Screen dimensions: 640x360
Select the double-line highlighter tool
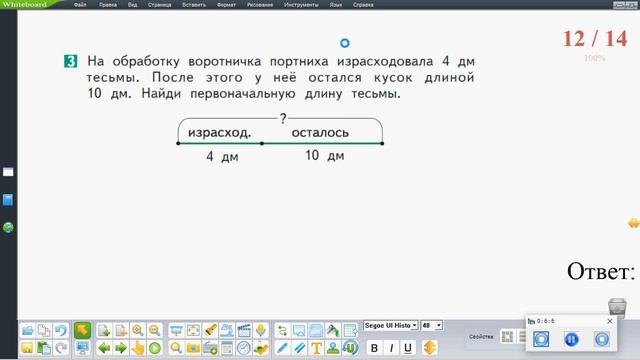299,348
